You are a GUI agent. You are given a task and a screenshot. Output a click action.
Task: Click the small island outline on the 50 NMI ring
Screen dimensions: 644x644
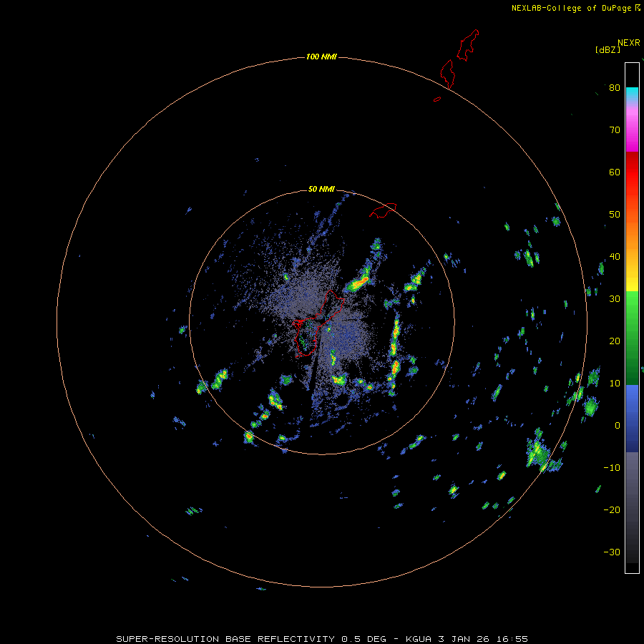383,210
